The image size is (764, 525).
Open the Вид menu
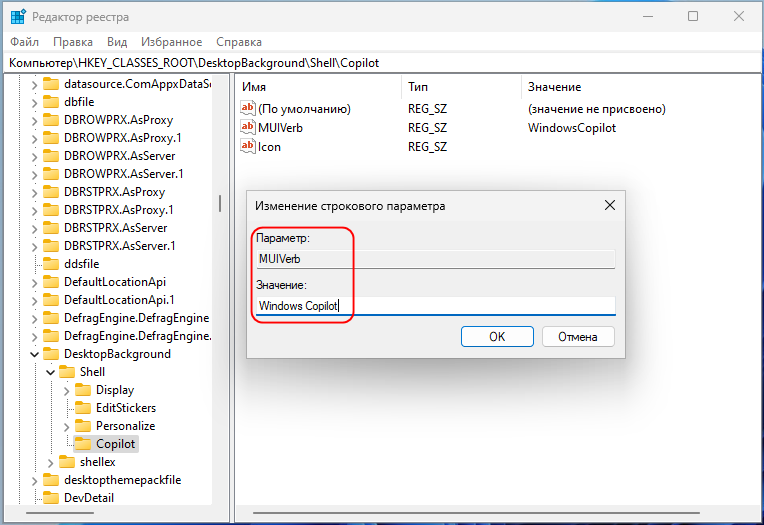tap(117, 42)
